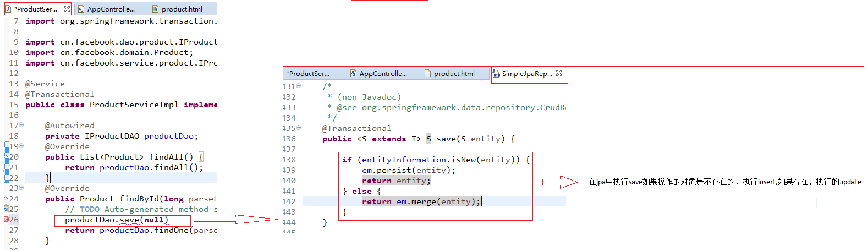Collapse the @Autowired field fold at line 17
868x251 pixels.
click(x=21, y=125)
